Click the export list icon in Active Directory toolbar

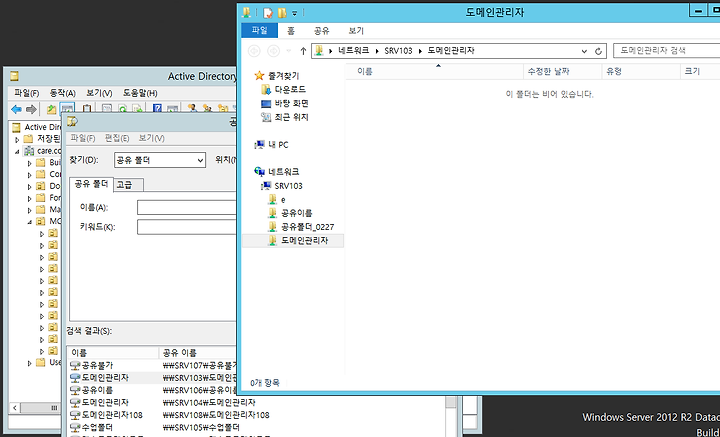point(137,109)
